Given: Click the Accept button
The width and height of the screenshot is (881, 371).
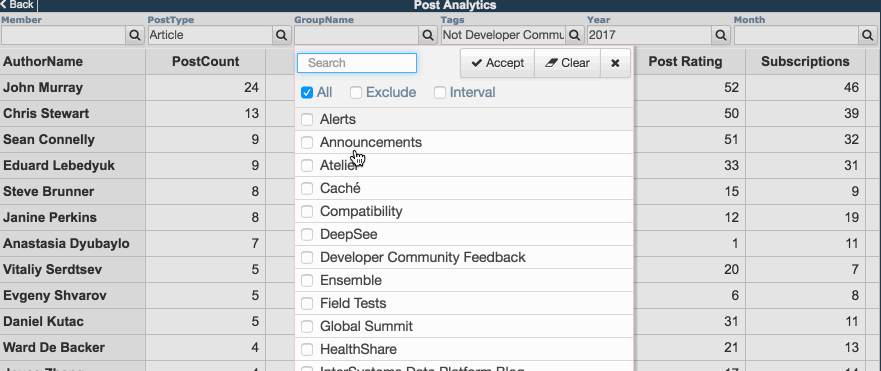Looking at the screenshot, I should (497, 63).
